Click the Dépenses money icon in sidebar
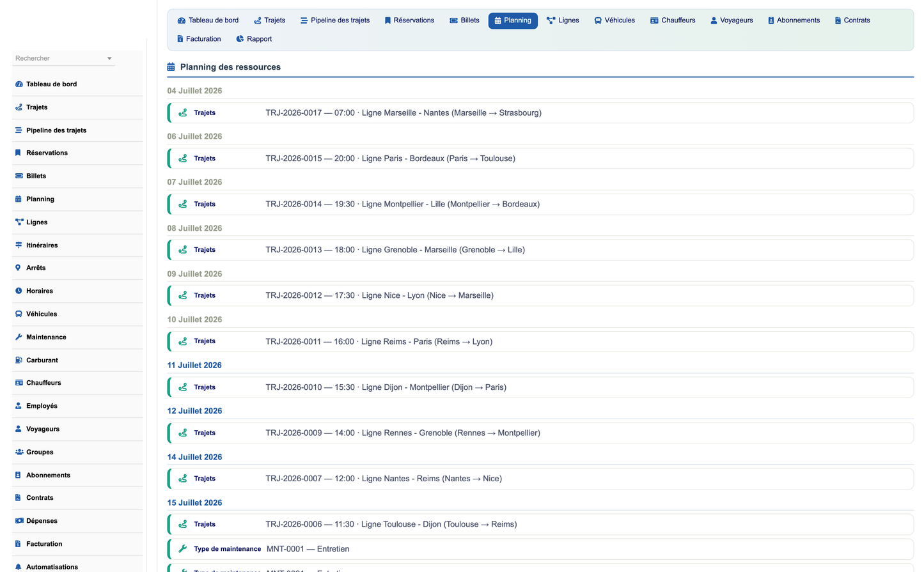Screen dimensions: 924x572 [x=19, y=521]
